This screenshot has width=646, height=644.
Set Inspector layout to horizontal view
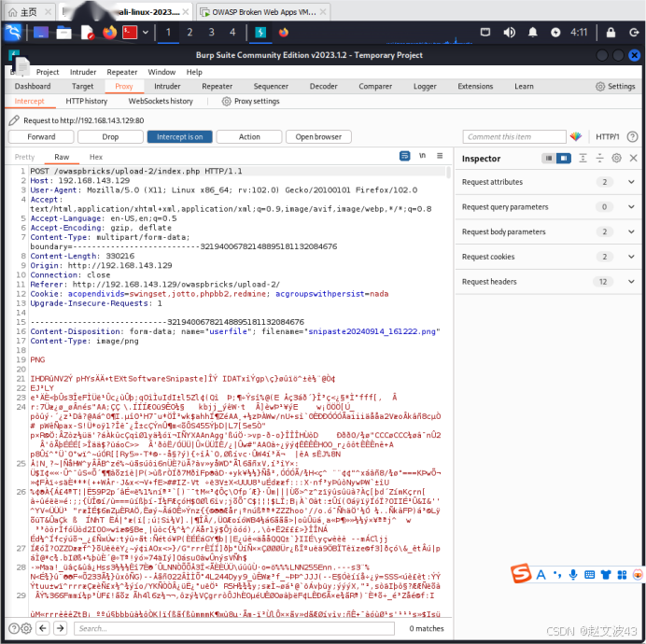548,159
